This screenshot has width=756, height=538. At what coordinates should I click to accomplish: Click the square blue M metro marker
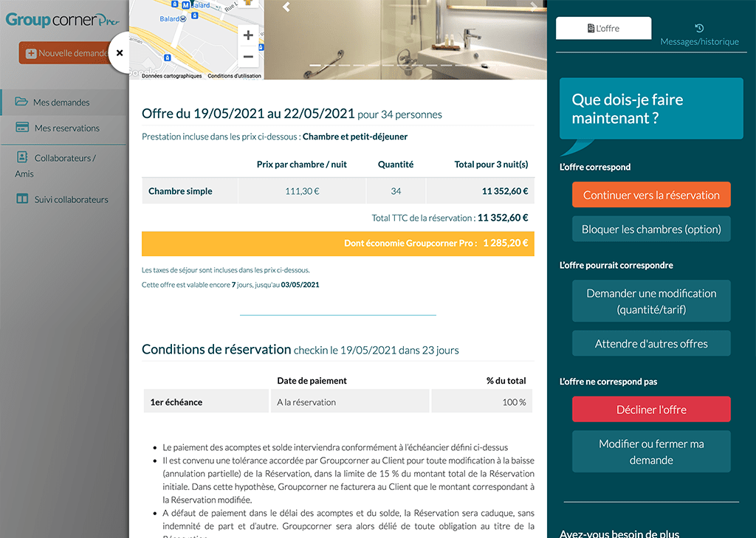click(185, 5)
